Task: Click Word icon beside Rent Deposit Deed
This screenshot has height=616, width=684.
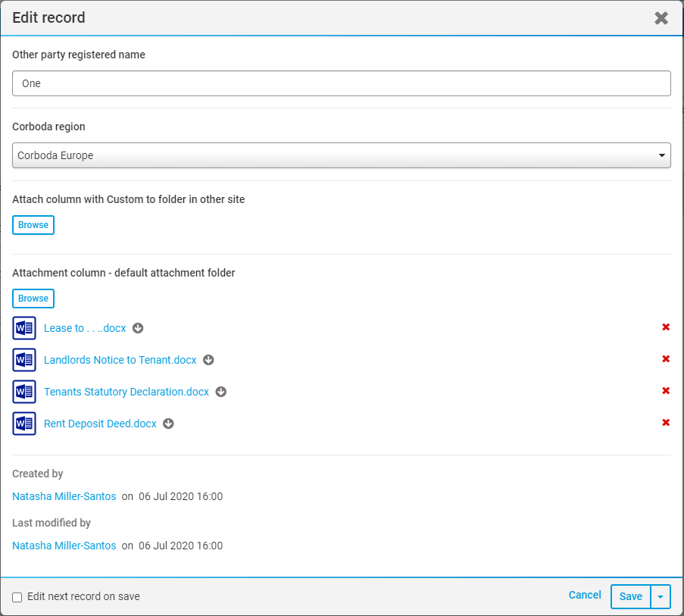Action: tap(24, 424)
